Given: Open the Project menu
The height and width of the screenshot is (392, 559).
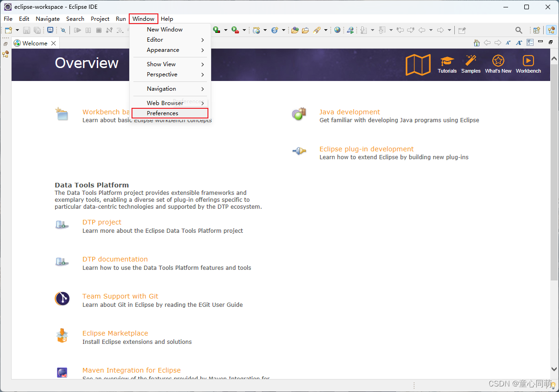Looking at the screenshot, I should point(100,19).
